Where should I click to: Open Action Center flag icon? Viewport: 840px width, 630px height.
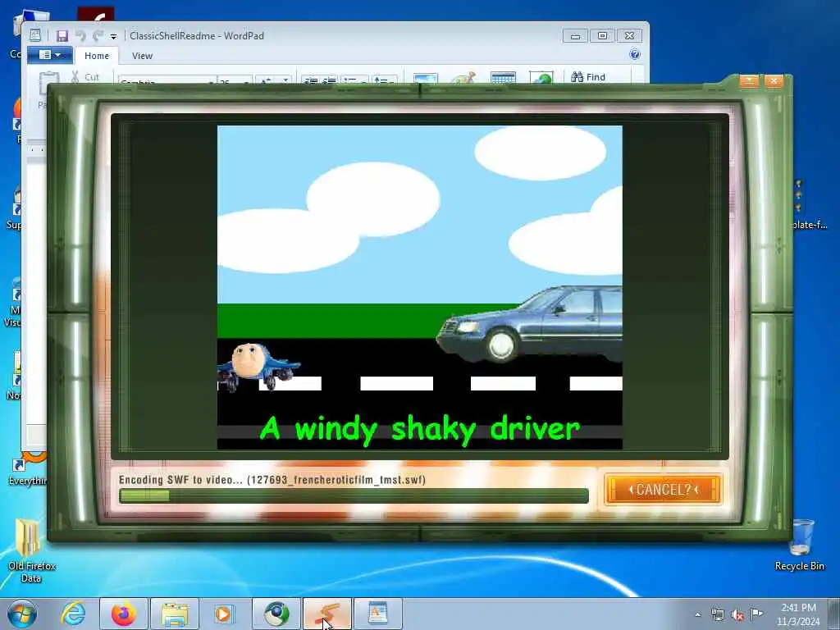[x=756, y=614]
